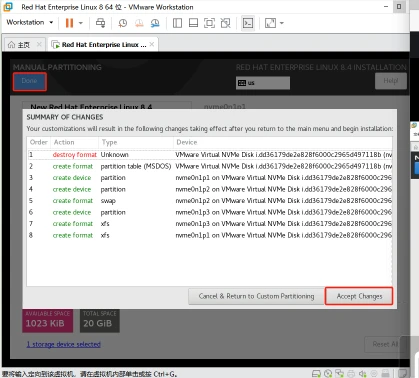419x378 pixels.
Task: Take a snapshot of this virtual machine
Action: coord(123,23)
